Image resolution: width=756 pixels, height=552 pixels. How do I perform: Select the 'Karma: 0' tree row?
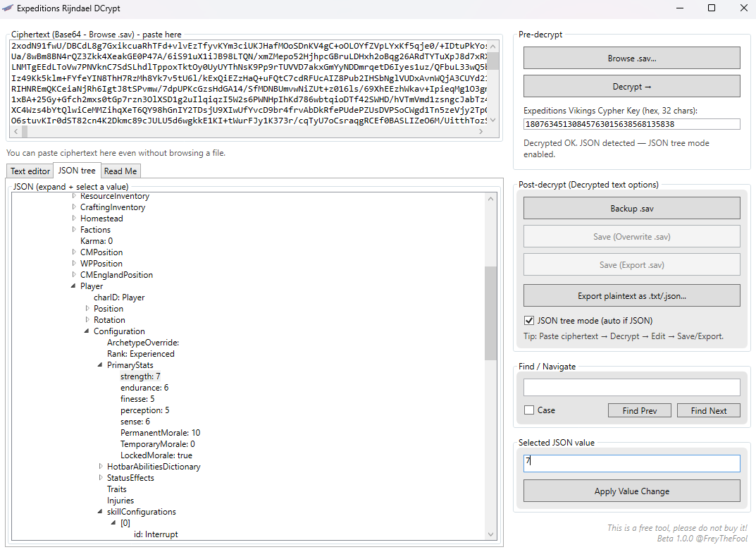pos(97,241)
